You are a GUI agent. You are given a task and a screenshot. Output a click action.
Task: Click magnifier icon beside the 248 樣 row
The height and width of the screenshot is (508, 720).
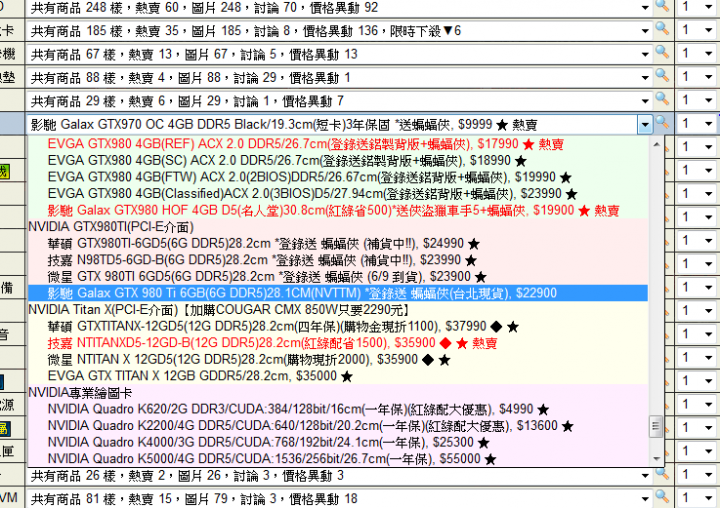coord(662,6)
